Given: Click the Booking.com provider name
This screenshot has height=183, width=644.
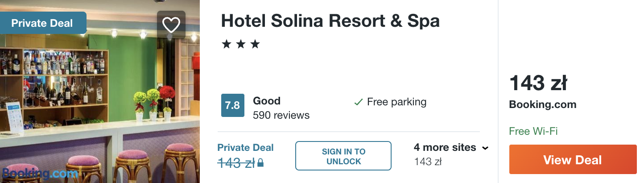Looking at the screenshot, I should (x=543, y=105).
